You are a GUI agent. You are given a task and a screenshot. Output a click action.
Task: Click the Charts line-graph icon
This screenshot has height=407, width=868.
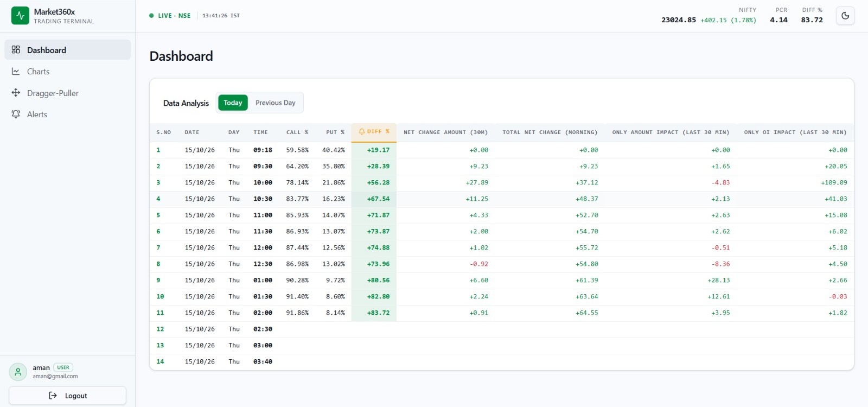pyautogui.click(x=16, y=72)
